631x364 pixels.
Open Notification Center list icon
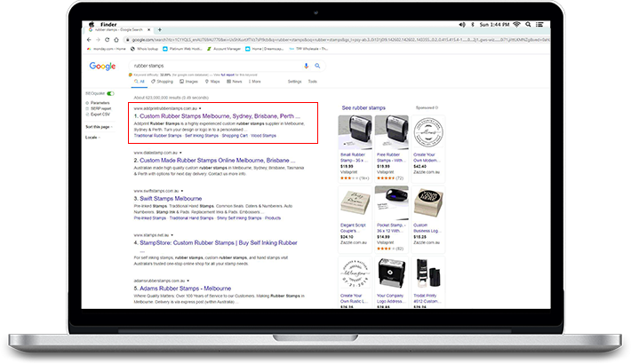click(539, 25)
